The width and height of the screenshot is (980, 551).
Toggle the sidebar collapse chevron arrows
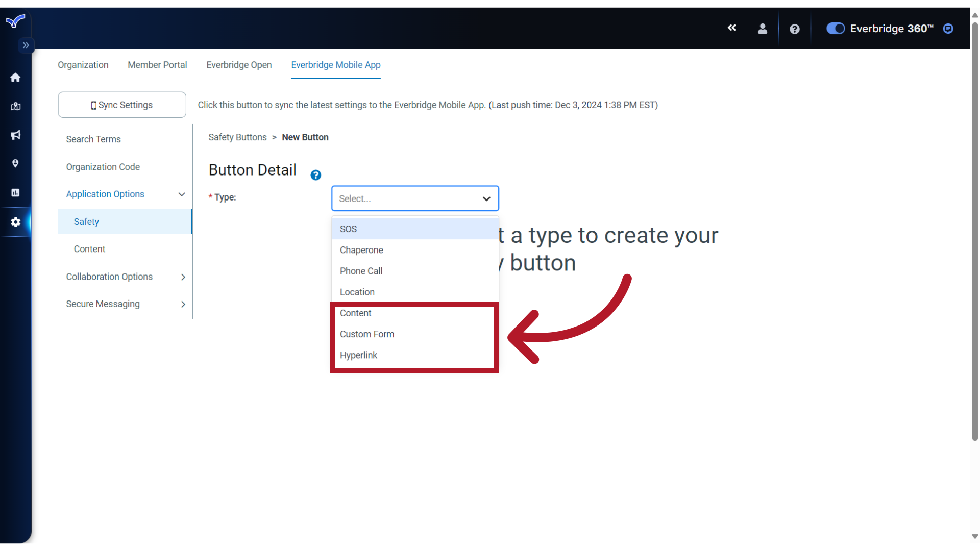click(x=26, y=45)
